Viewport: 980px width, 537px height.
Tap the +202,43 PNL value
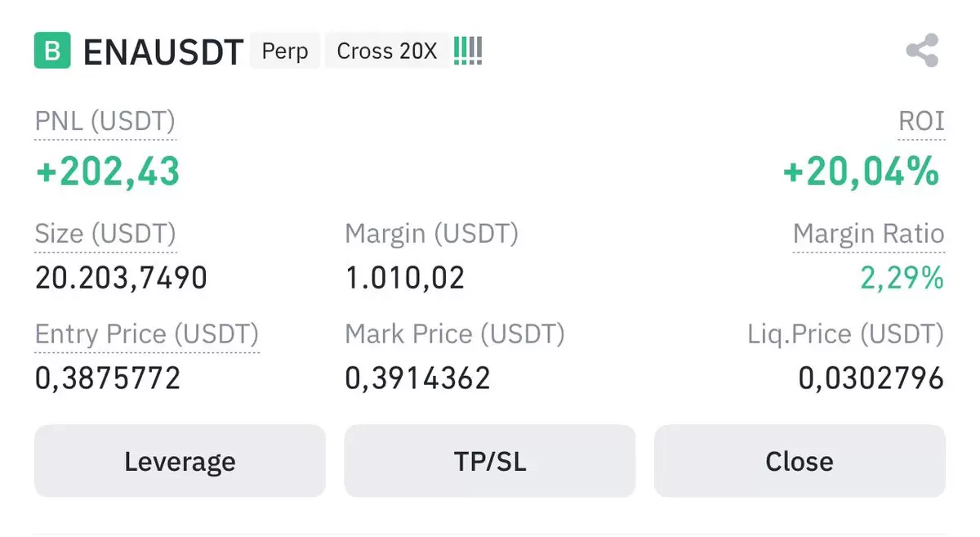coord(108,172)
